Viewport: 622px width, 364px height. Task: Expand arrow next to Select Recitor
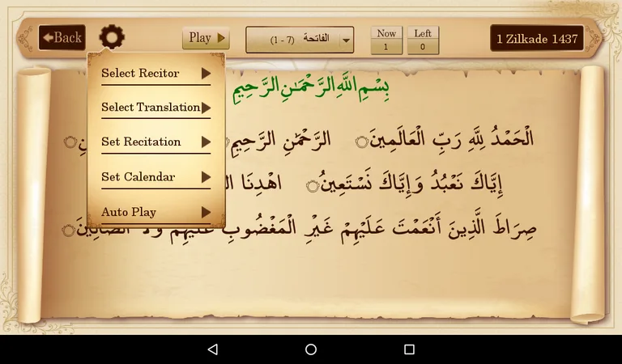[x=206, y=74]
